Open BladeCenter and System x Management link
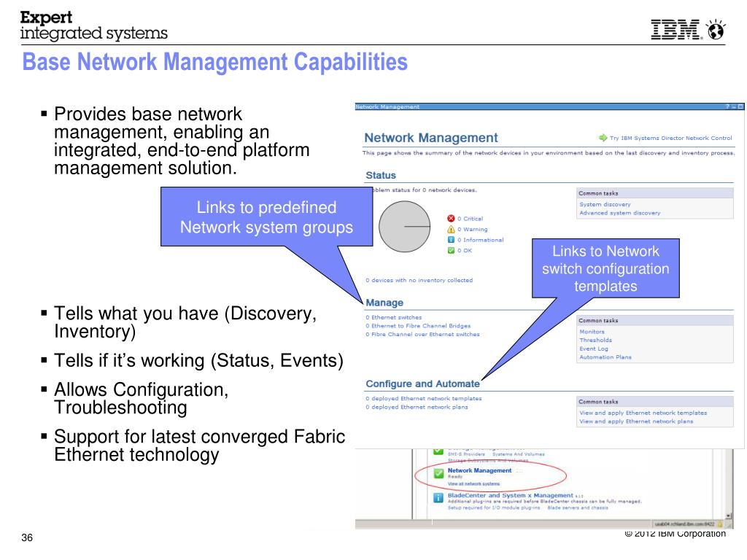This screenshot has width=747, height=560. click(510, 495)
